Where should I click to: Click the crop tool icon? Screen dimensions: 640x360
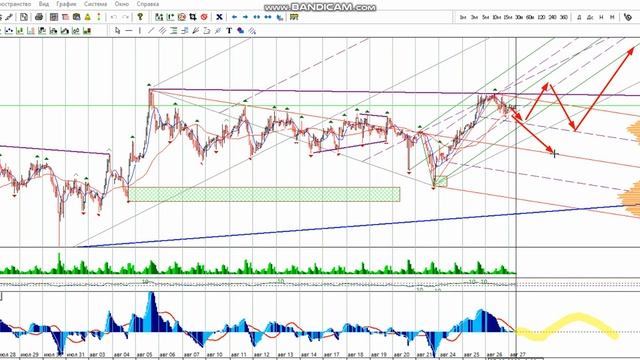(x=193, y=17)
